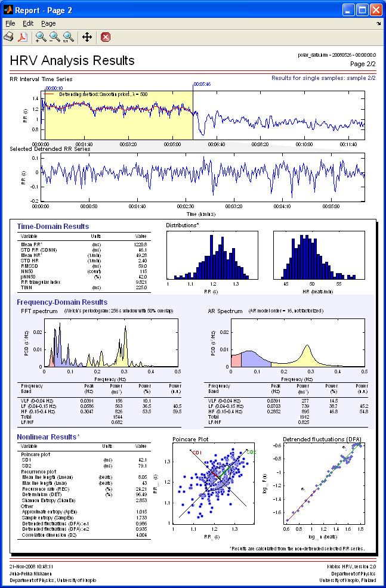Export report to PDF icon
Image resolution: width=386 pixels, height=588 pixels.
coord(23,38)
